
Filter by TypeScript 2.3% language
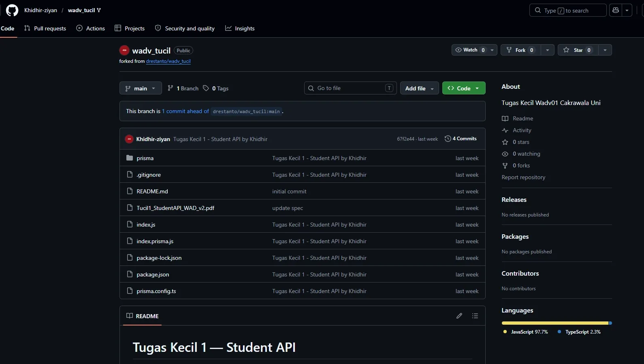(x=579, y=332)
